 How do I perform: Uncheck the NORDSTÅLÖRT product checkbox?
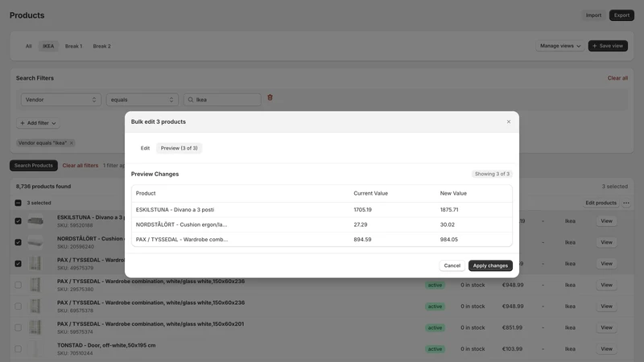[x=18, y=242]
